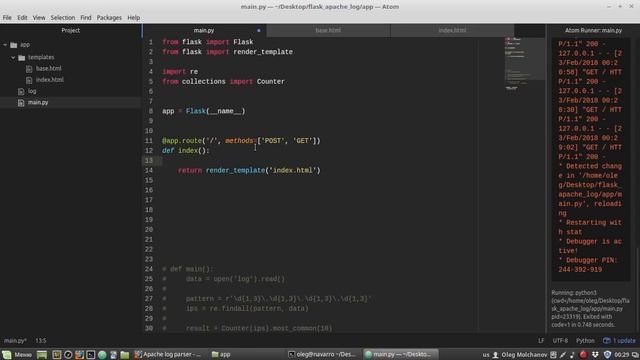640x360 pixels.
Task: Open the Edit menu
Action: tap(22, 18)
